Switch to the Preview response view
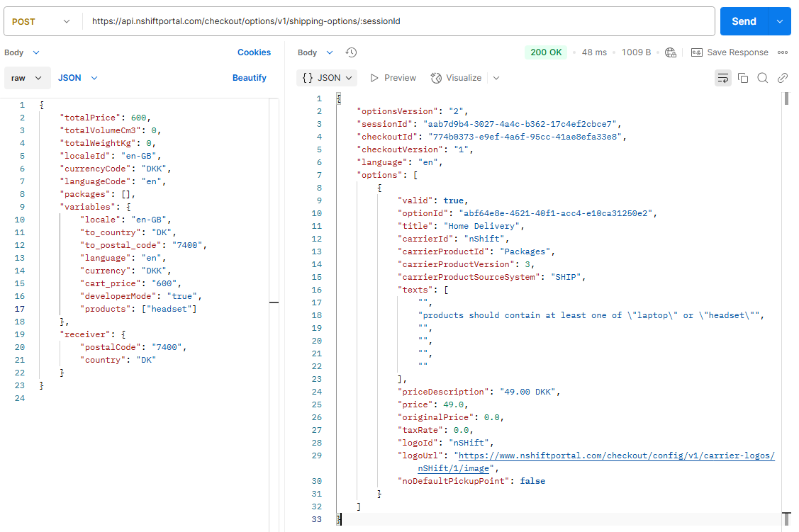The image size is (799, 532). pos(393,78)
